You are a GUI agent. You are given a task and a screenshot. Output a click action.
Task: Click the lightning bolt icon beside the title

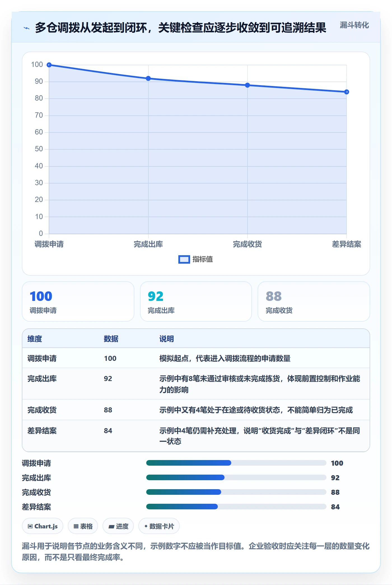pyautogui.click(x=27, y=28)
